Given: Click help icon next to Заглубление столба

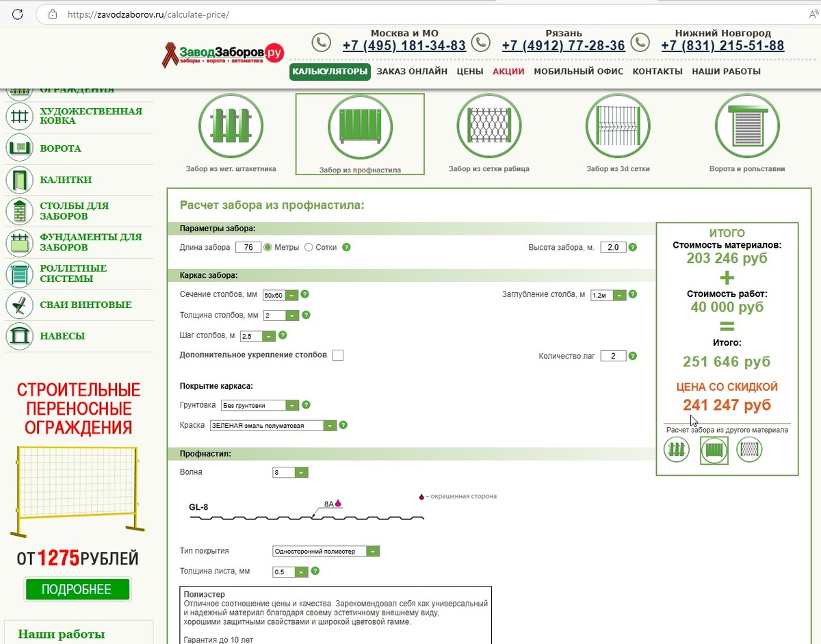Looking at the screenshot, I should tap(633, 294).
